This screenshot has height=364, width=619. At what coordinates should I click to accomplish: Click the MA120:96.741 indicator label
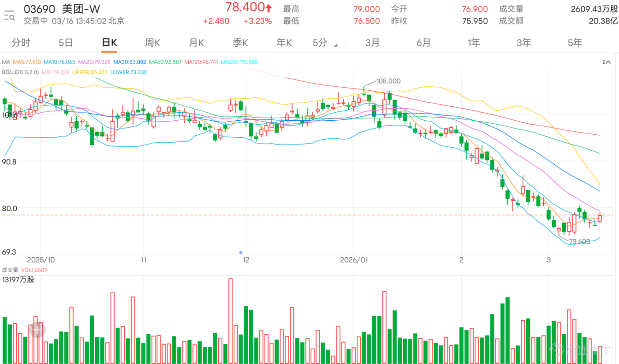click(x=201, y=62)
